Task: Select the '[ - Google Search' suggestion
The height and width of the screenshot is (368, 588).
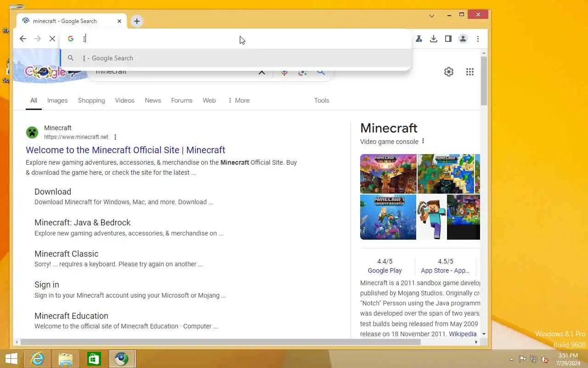Action: (236, 58)
